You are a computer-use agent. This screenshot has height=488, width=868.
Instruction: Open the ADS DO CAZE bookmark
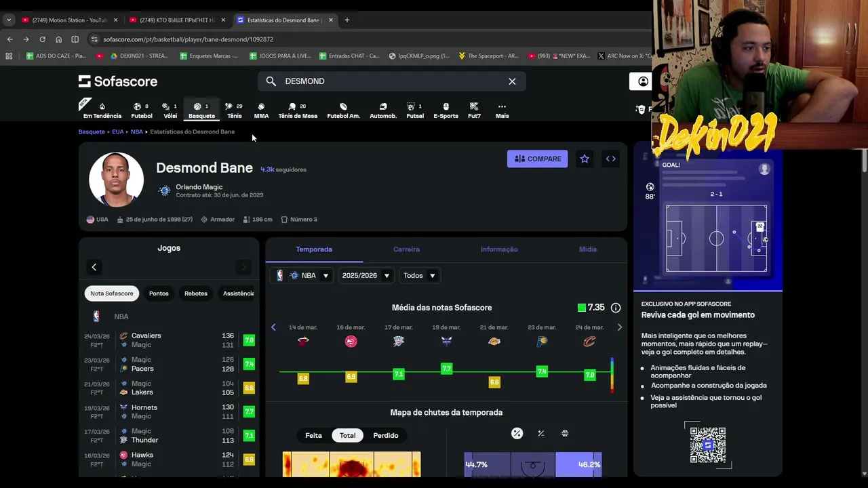[56, 56]
